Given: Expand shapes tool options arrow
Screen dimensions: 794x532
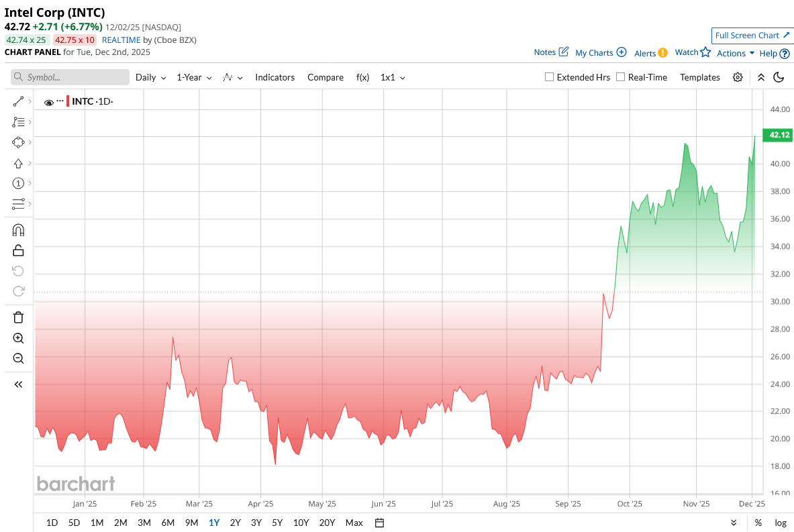Looking at the screenshot, I should pos(30,143).
